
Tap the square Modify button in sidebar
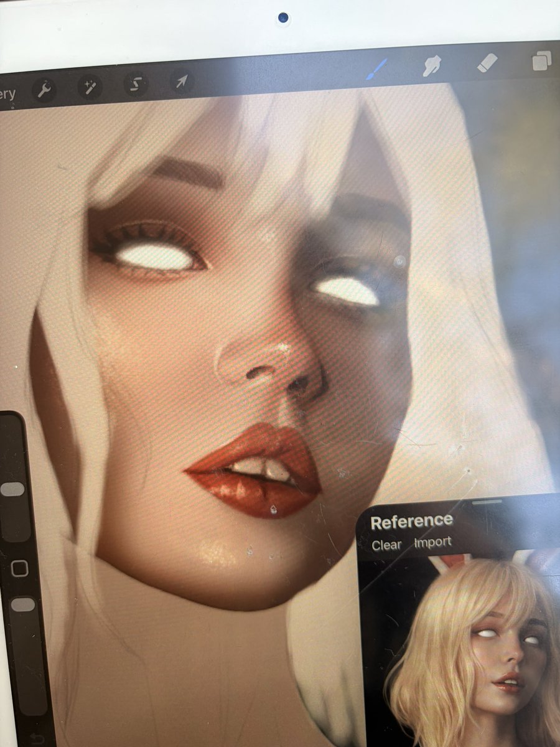click(19, 568)
